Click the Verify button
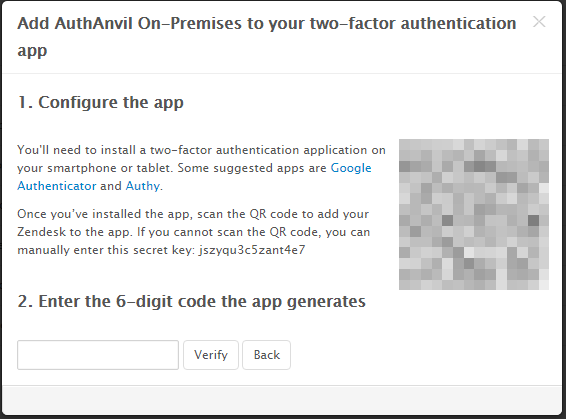Image resolution: width=566 pixels, height=419 pixels. tap(211, 355)
